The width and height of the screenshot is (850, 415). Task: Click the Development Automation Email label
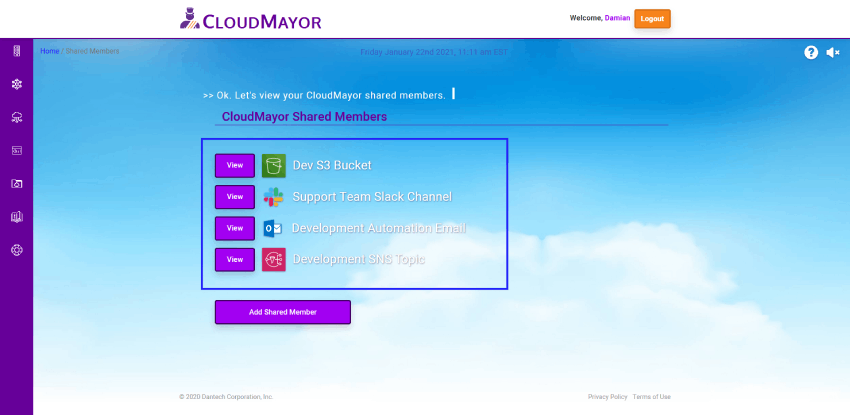click(x=379, y=228)
